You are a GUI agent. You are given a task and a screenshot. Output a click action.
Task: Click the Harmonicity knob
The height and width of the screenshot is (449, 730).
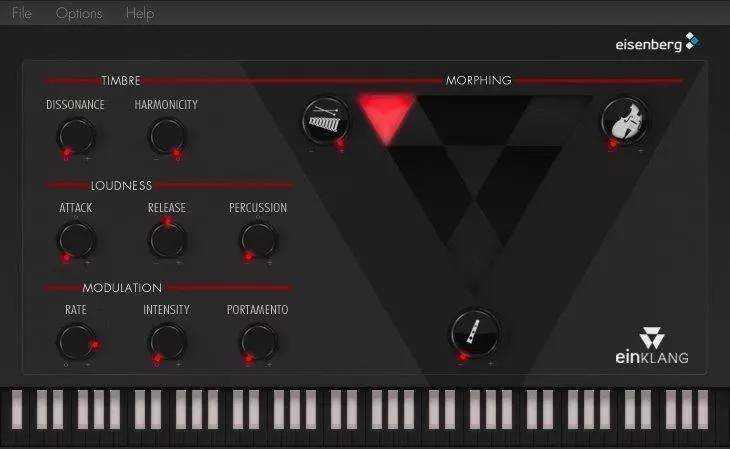pos(167,136)
